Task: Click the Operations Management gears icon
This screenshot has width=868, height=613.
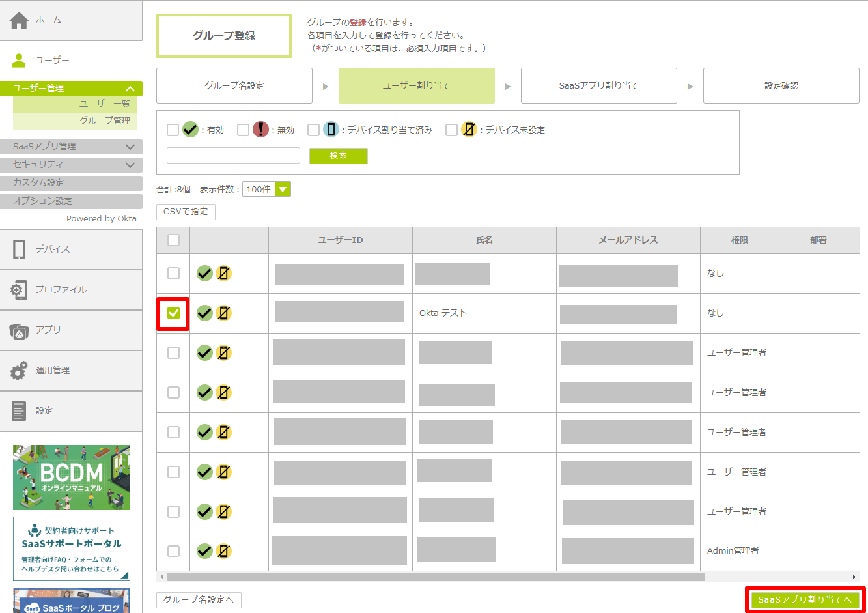Action: click(x=19, y=371)
